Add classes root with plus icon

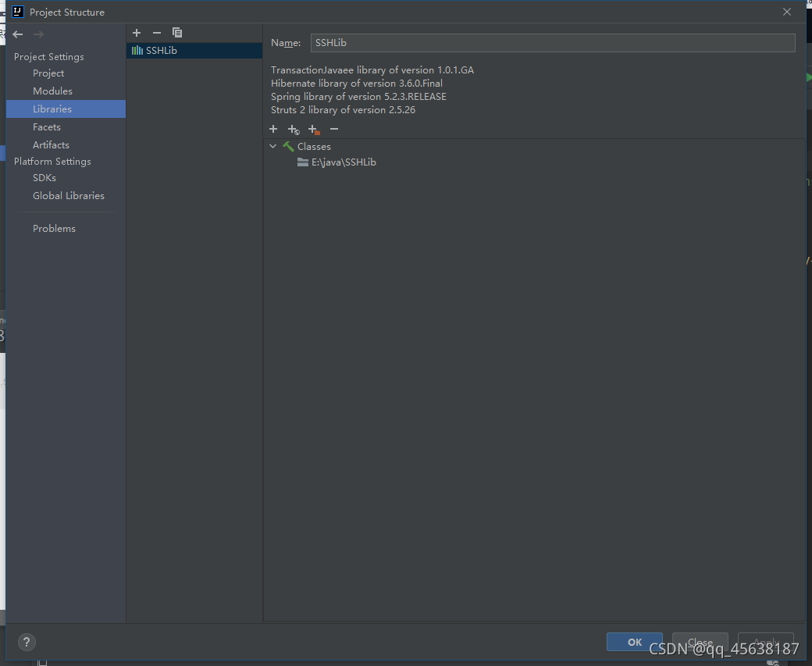(x=273, y=129)
